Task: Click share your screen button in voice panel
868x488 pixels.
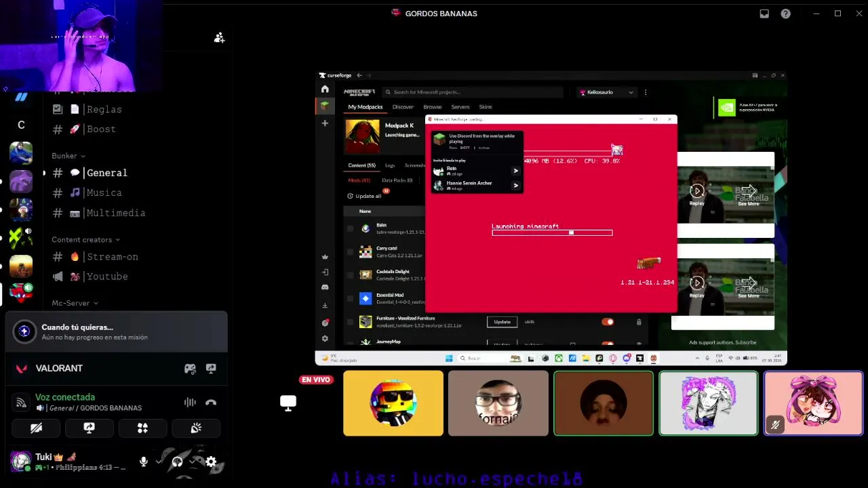Action: (90, 428)
